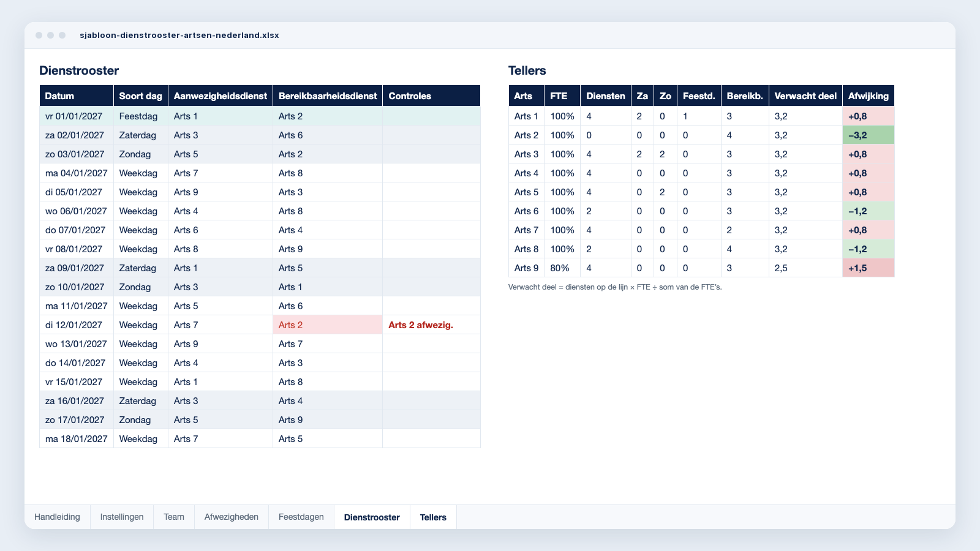This screenshot has width=980, height=551.
Task: Click the Tellers sheet tab
Action: point(433,517)
